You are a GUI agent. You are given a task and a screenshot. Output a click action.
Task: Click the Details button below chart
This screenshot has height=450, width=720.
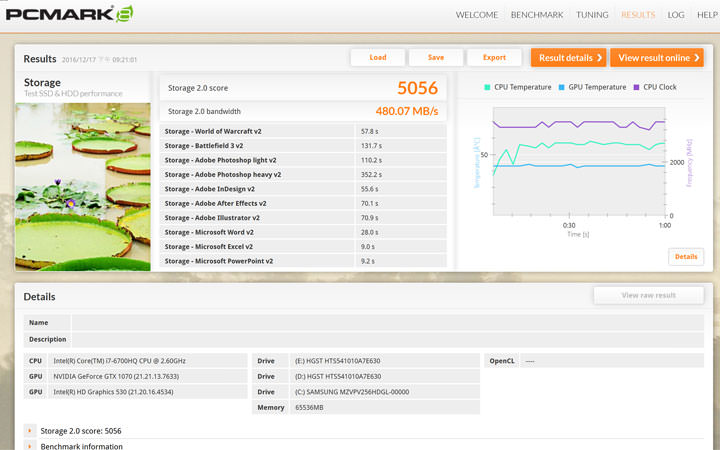[685, 257]
